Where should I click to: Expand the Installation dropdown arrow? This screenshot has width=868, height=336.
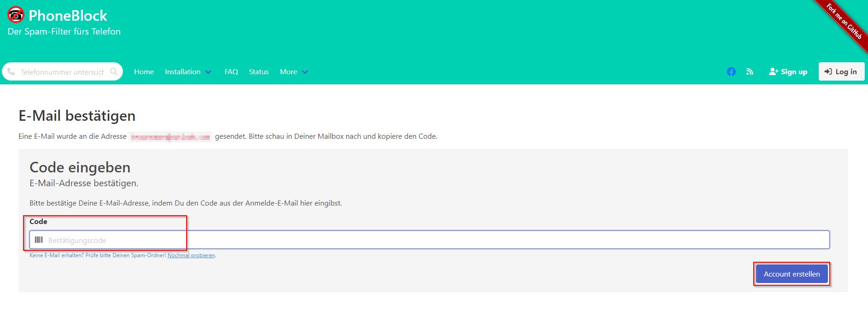click(208, 72)
